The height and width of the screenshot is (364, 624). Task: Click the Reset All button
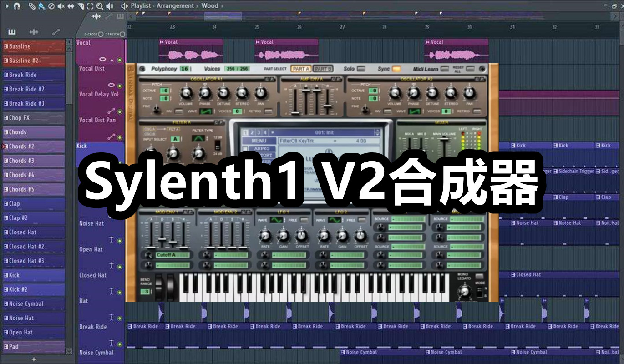(x=470, y=69)
